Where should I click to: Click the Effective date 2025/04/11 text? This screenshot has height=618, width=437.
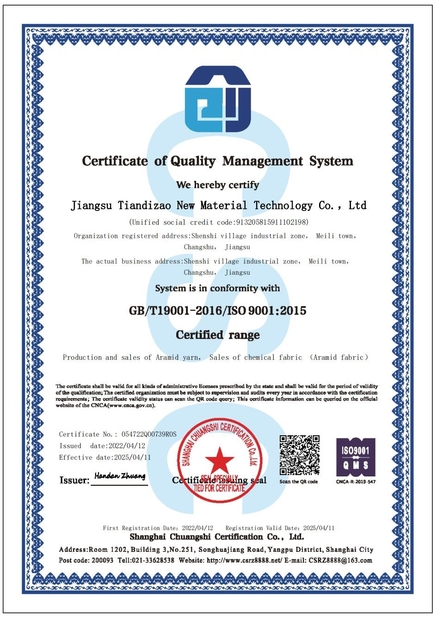(x=105, y=457)
